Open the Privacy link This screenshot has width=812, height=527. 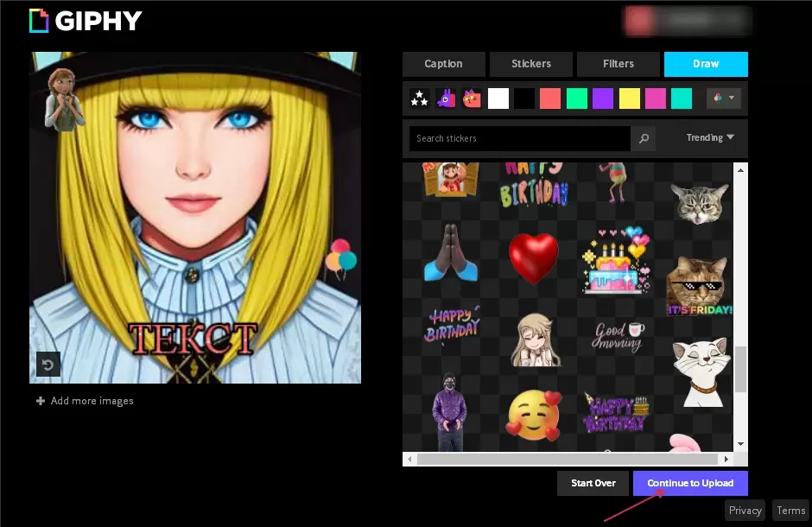(745, 511)
